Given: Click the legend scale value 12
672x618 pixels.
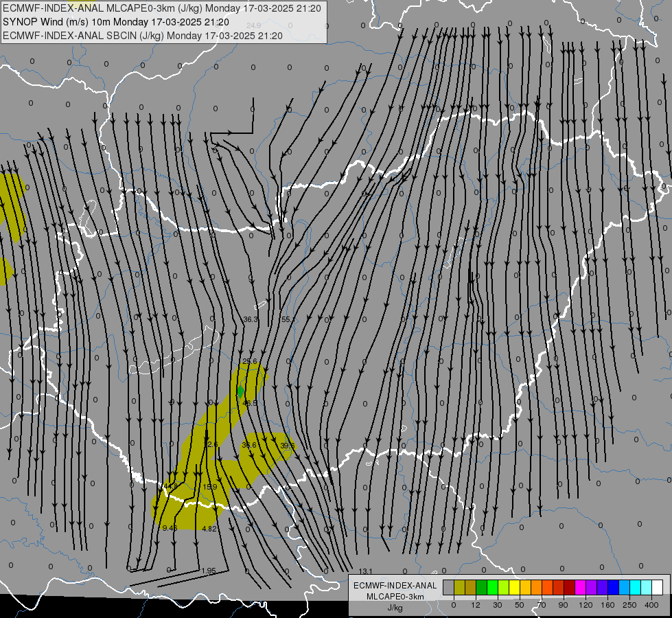Looking at the screenshot, I should (x=476, y=605).
